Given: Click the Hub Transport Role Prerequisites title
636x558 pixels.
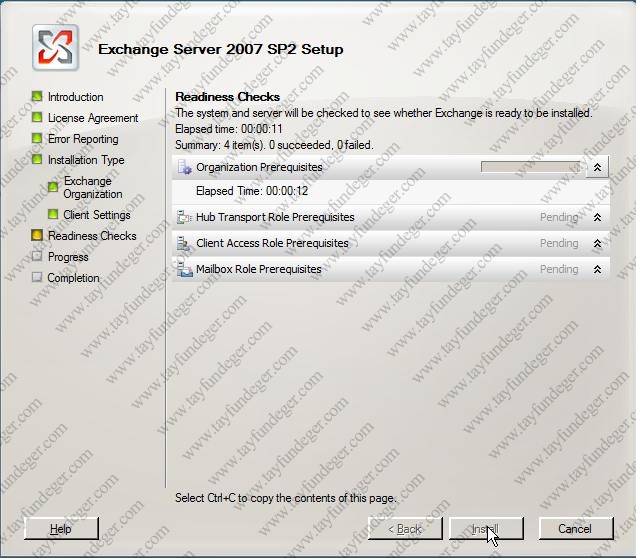Looking at the screenshot, I should click(x=275, y=217).
